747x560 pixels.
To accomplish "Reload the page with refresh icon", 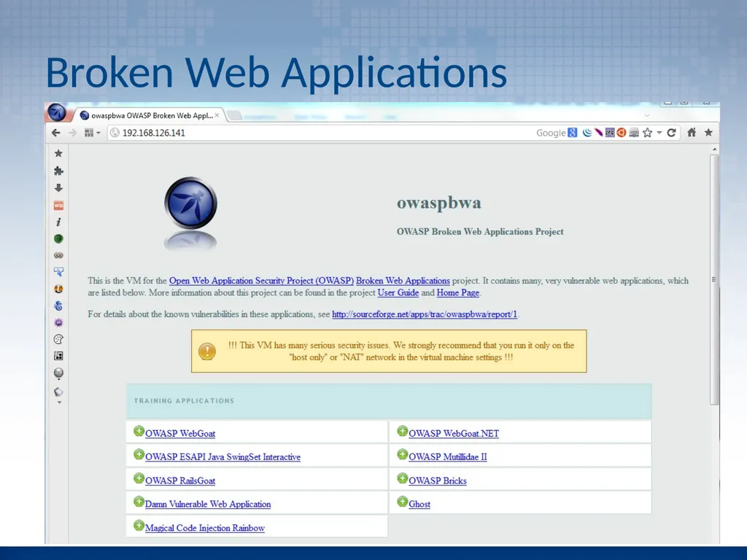I will pos(672,133).
